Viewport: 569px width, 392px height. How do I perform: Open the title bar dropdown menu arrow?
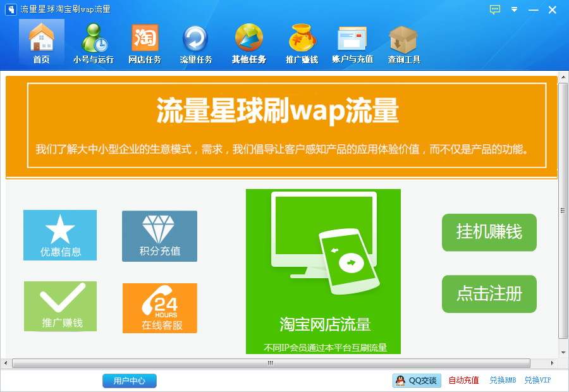pos(514,9)
